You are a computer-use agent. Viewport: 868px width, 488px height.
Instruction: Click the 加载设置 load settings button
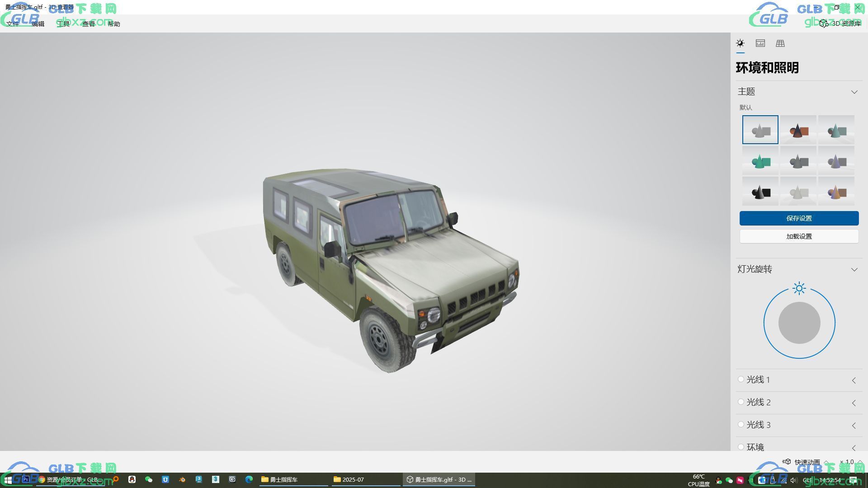pyautogui.click(x=799, y=236)
